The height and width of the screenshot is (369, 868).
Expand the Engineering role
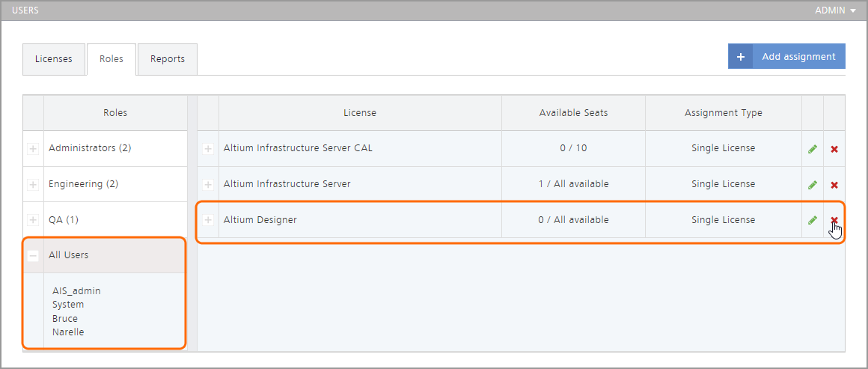pyautogui.click(x=33, y=185)
